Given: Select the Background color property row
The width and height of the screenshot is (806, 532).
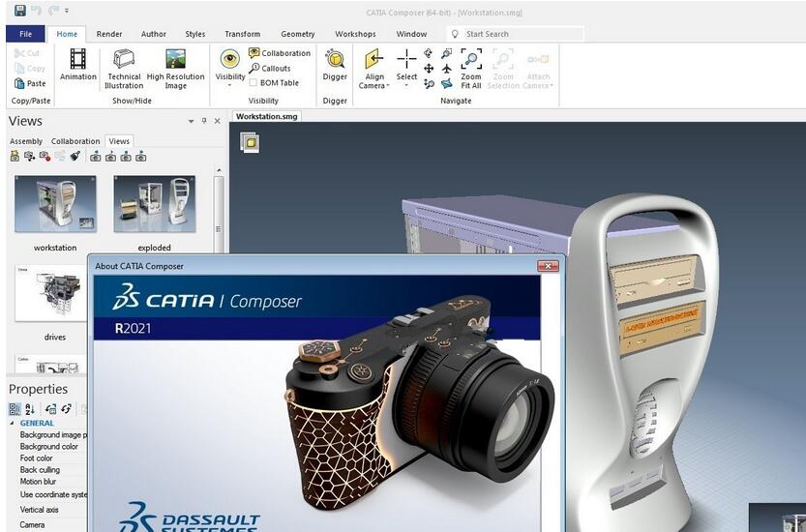Looking at the screenshot, I should (x=48, y=446).
